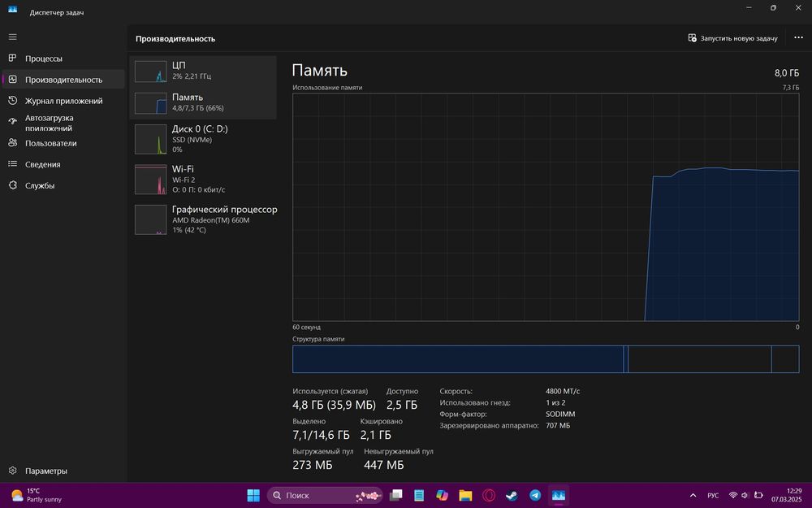Click the 4800 МТ/с speed value
This screenshot has height=508, width=812.
(x=563, y=392)
